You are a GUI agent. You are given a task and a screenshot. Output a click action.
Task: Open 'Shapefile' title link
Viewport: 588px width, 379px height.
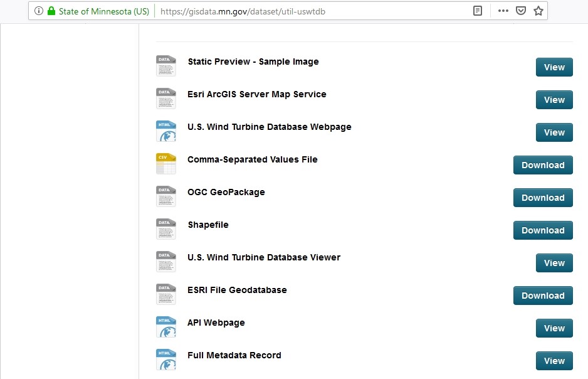click(x=208, y=225)
